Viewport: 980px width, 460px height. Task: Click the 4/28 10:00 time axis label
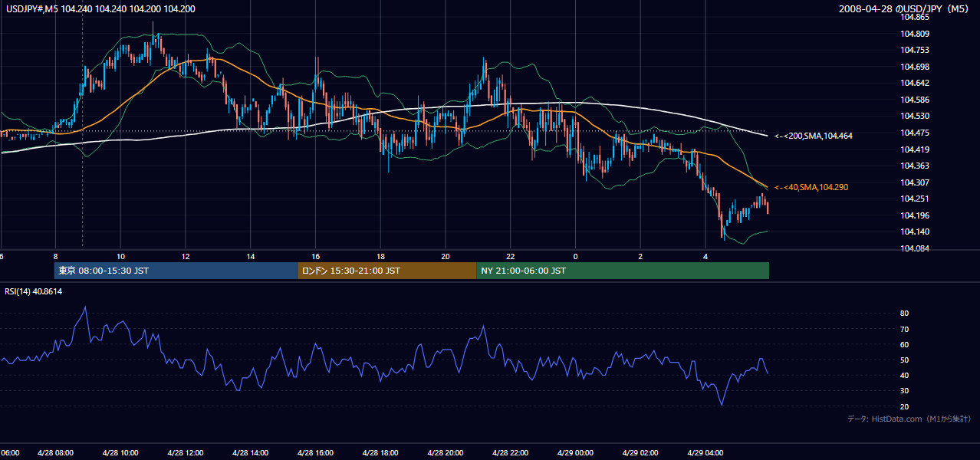click(120, 453)
